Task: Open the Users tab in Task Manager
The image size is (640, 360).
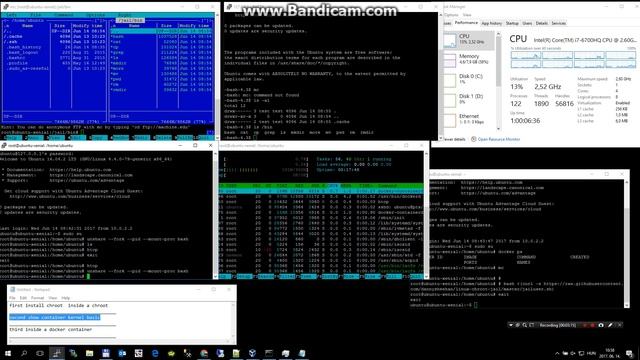Action: (527, 23)
